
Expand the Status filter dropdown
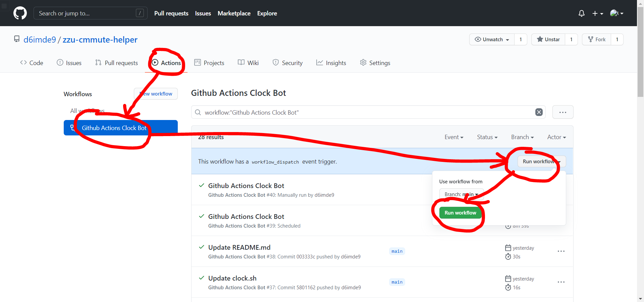487,137
